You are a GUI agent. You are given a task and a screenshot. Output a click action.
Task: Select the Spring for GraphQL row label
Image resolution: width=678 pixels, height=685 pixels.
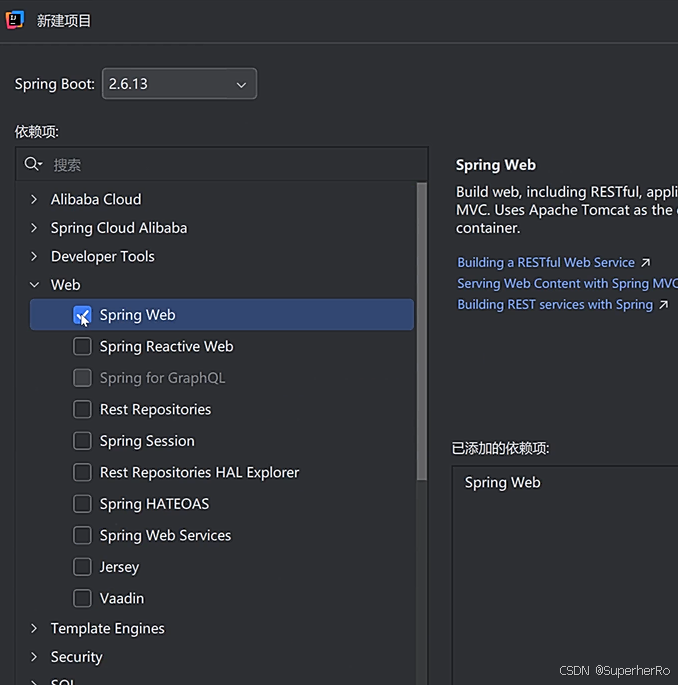[x=162, y=378]
